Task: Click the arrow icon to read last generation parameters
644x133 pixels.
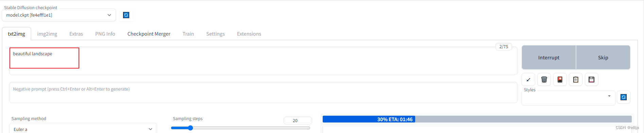Action: pyautogui.click(x=528, y=80)
